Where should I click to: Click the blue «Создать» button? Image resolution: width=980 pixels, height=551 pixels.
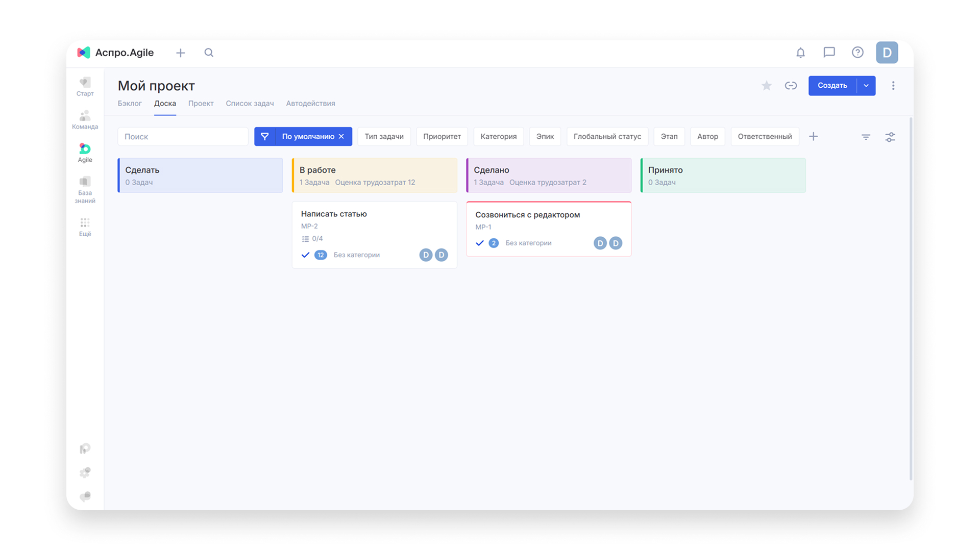(x=832, y=86)
